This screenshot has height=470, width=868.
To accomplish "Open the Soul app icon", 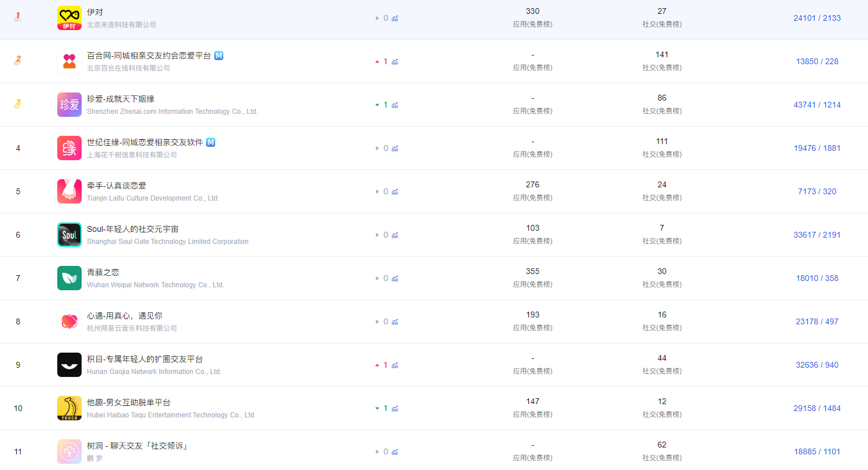I will pyautogui.click(x=69, y=235).
